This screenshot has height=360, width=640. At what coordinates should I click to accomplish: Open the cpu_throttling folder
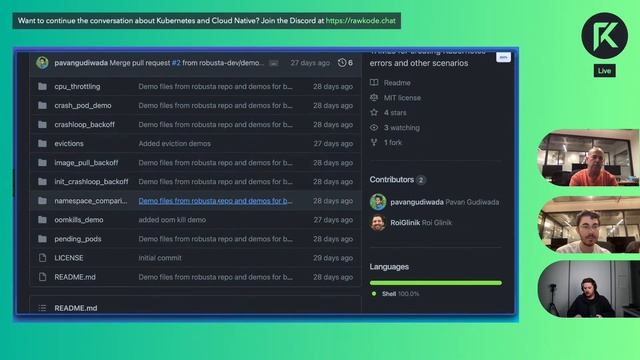(x=77, y=87)
